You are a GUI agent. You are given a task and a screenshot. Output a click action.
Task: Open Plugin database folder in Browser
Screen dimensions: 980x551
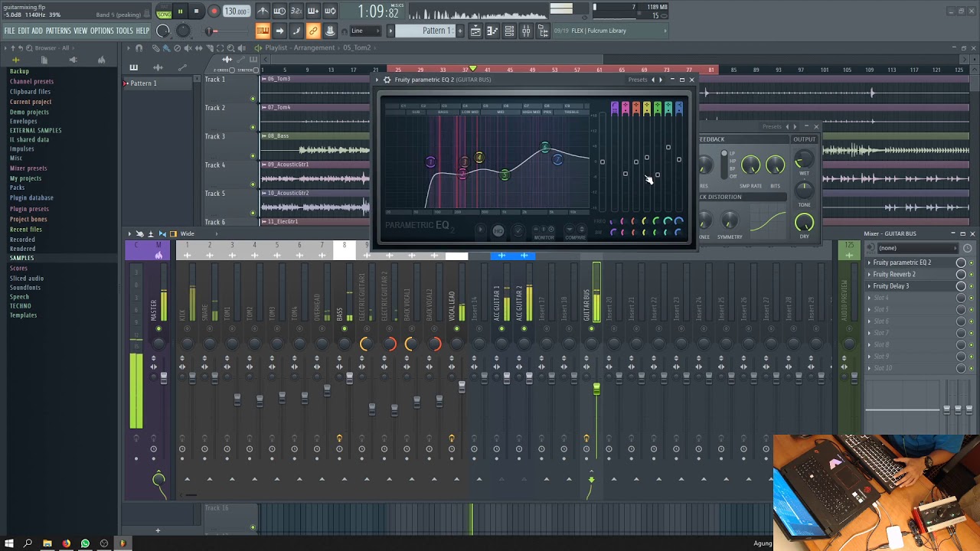coord(31,197)
